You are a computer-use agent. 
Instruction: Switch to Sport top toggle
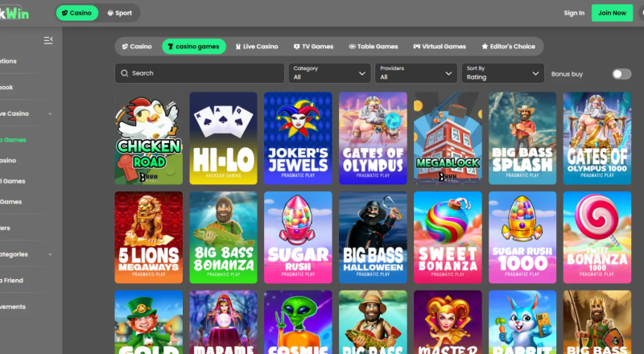[119, 13]
